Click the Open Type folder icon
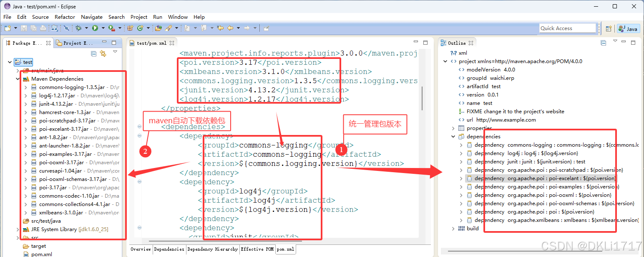The image size is (644, 257). pos(158,28)
